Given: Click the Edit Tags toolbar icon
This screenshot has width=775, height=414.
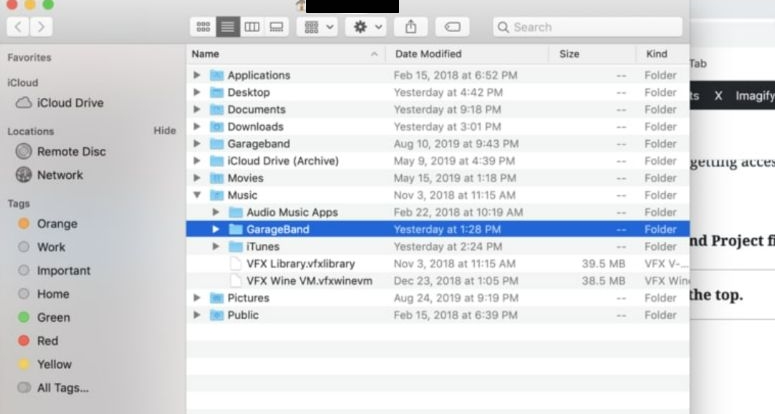Looking at the screenshot, I should (452, 27).
